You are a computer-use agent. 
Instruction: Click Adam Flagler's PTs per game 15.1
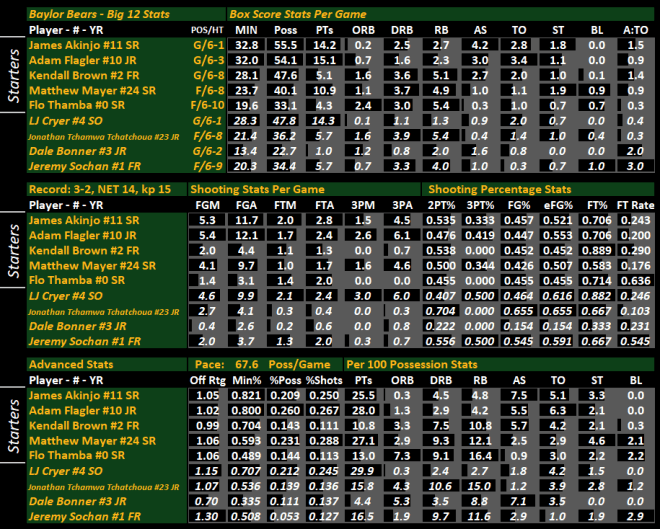pos(324,61)
